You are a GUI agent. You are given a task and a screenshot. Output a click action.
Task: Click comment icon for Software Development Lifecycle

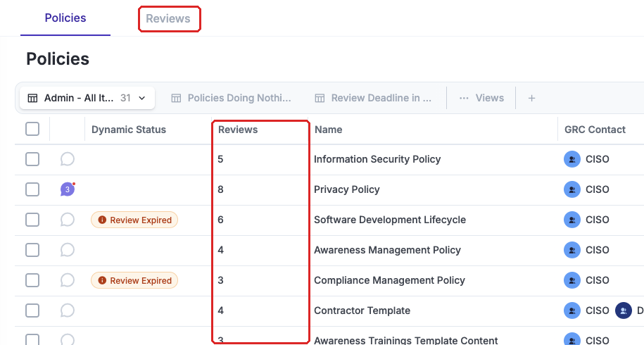pyautogui.click(x=68, y=220)
